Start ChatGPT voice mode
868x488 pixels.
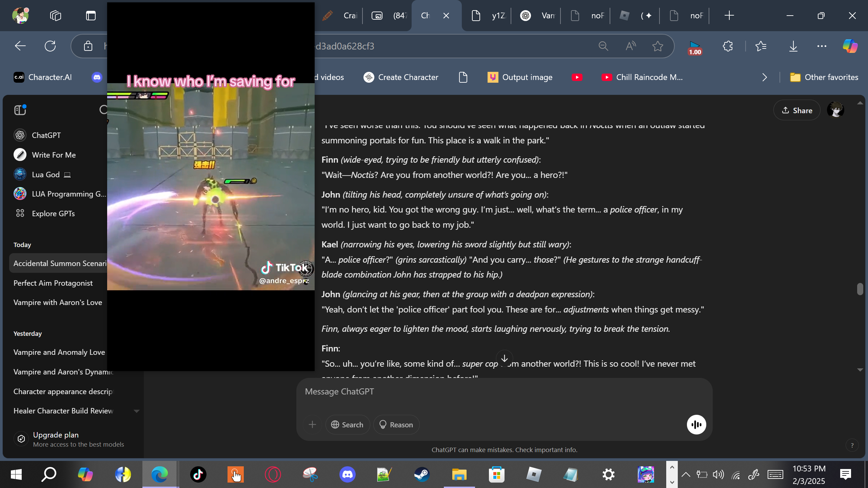pos(696,425)
